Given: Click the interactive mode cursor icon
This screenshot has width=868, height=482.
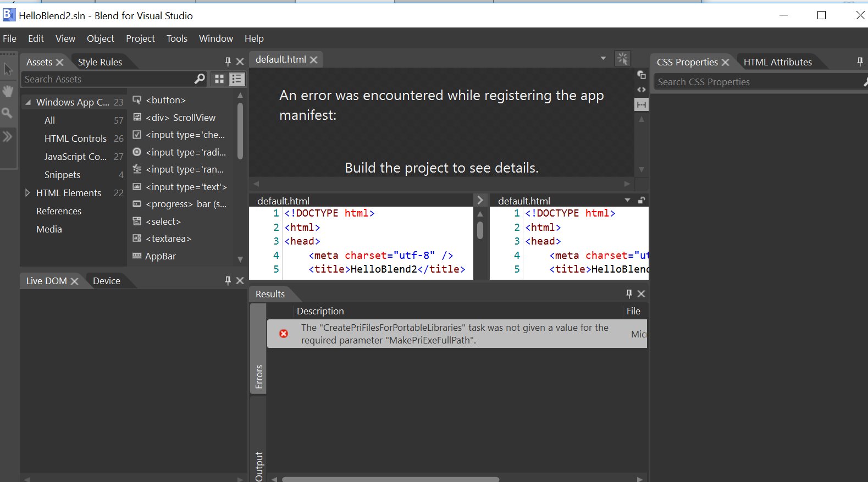Looking at the screenshot, I should click(x=622, y=58).
